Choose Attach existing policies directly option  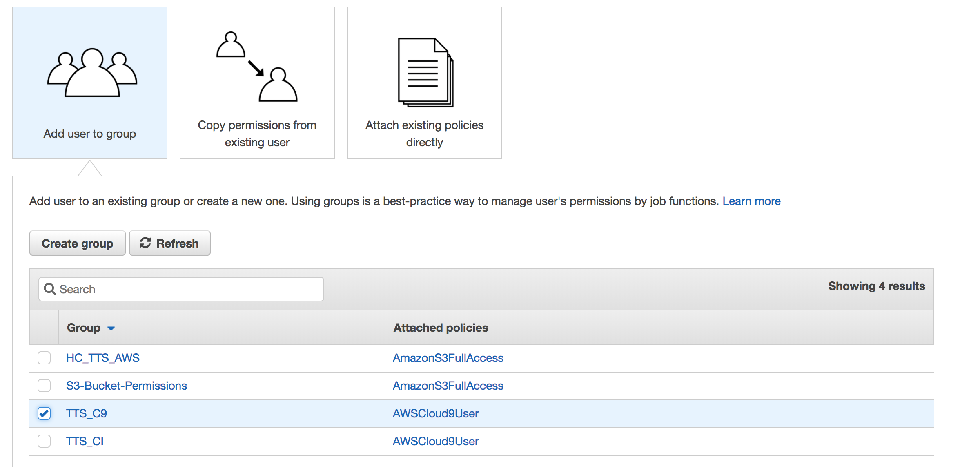[x=424, y=134]
